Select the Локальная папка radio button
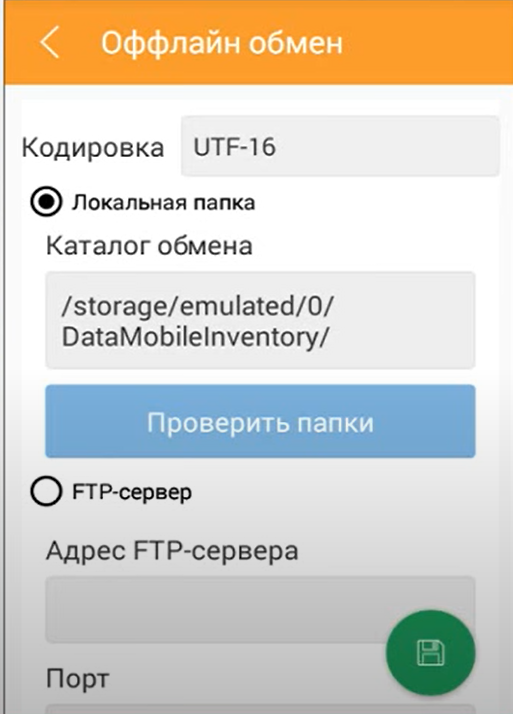This screenshot has width=513, height=714. pos(46,202)
